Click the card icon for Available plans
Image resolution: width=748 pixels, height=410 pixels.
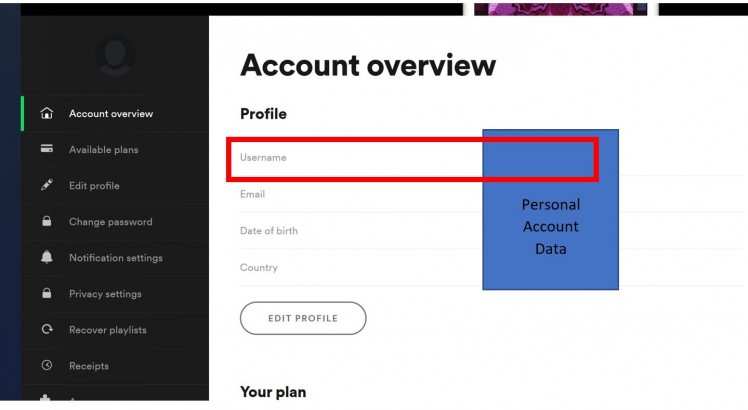click(46, 149)
